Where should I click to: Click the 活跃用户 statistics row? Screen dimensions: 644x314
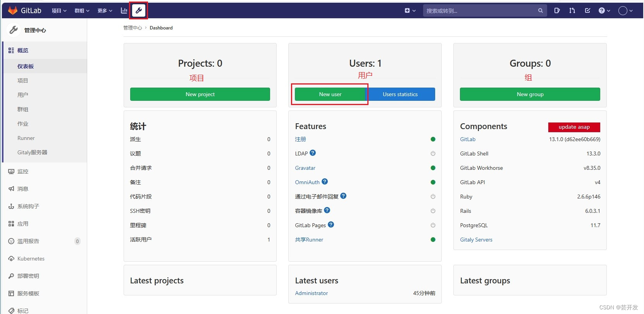[200, 240]
